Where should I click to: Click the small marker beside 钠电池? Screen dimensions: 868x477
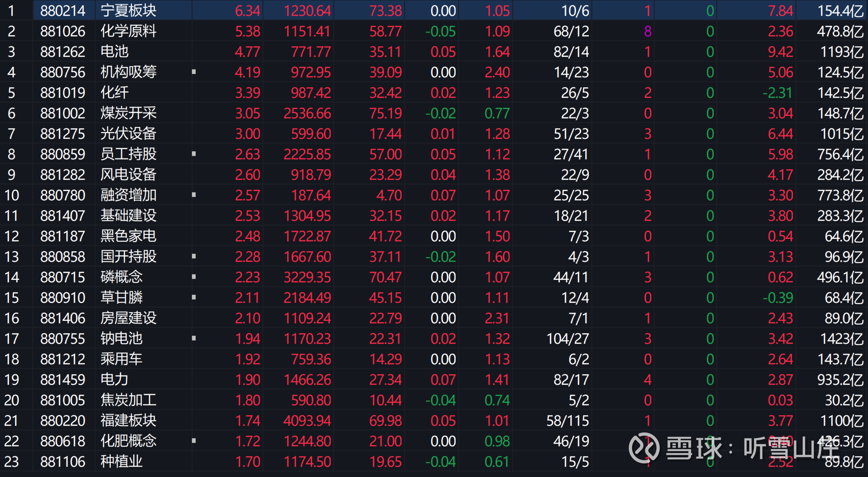pyautogui.click(x=194, y=338)
